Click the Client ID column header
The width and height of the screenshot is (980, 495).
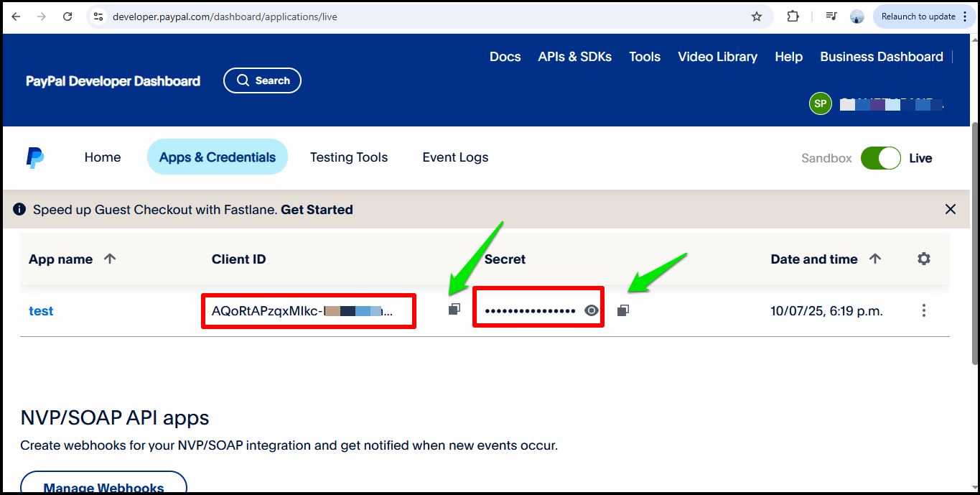click(239, 259)
